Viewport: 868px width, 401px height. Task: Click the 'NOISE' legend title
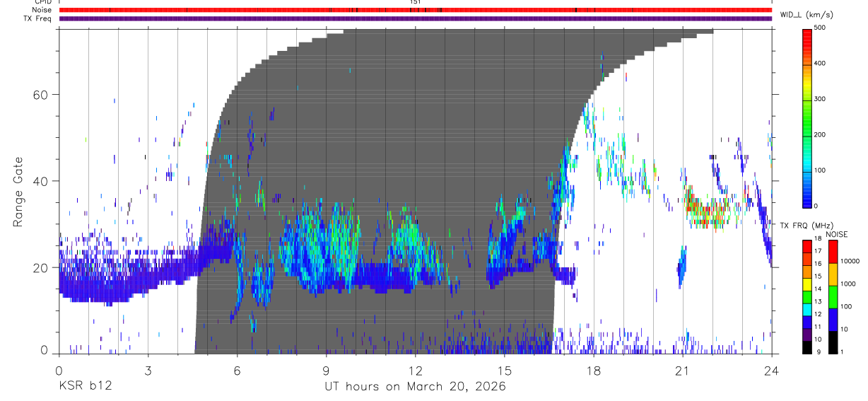[837, 234]
